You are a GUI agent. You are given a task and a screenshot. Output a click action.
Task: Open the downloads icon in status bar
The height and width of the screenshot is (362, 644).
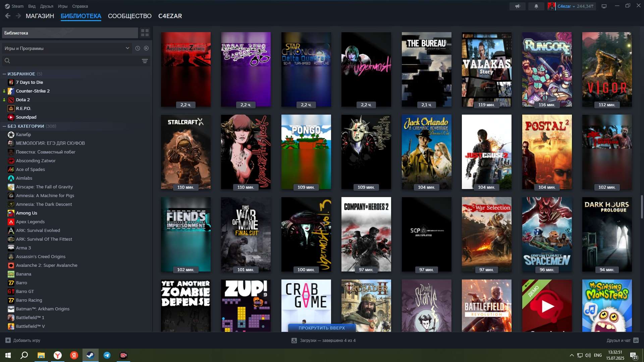[x=294, y=341]
